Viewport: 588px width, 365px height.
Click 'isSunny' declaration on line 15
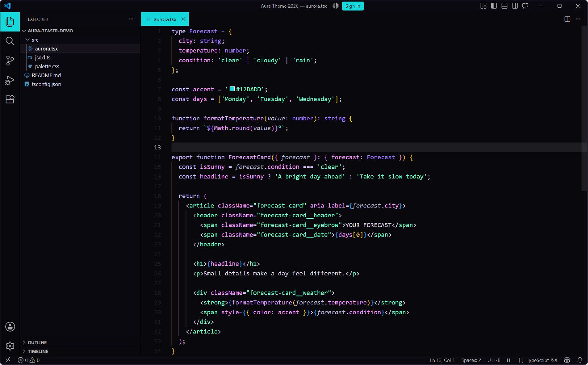[212, 167]
